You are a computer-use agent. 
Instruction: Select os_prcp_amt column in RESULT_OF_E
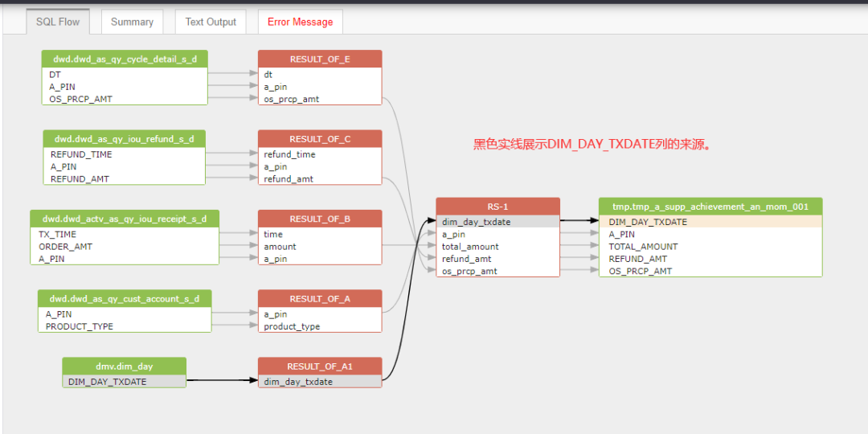[320, 99]
